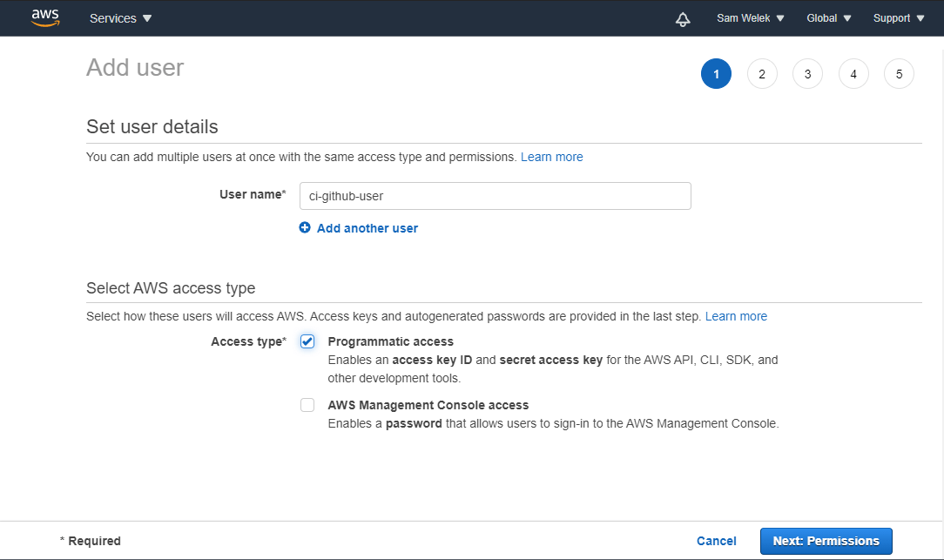Click the AWS logo icon
This screenshot has height=560, width=944.
pyautogui.click(x=45, y=18)
